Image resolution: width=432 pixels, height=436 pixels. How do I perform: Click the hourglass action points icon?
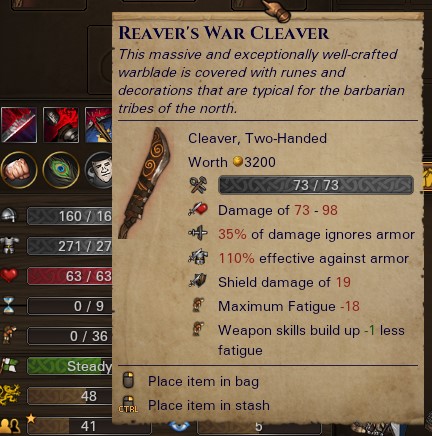point(9,305)
